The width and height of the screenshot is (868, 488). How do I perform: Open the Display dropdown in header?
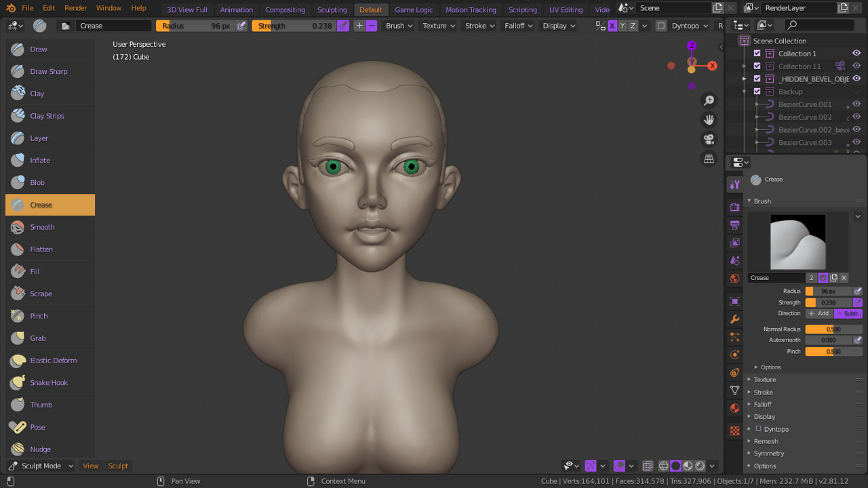[x=559, y=26]
